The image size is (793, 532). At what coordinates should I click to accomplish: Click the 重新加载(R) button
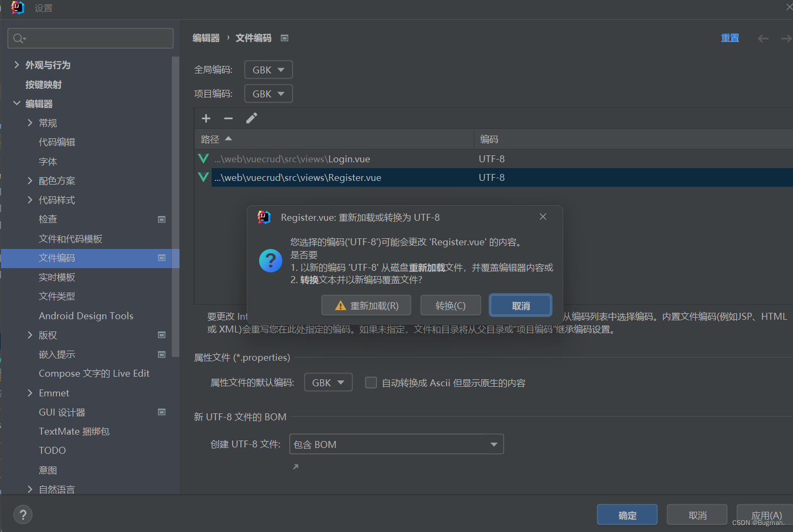tap(366, 306)
